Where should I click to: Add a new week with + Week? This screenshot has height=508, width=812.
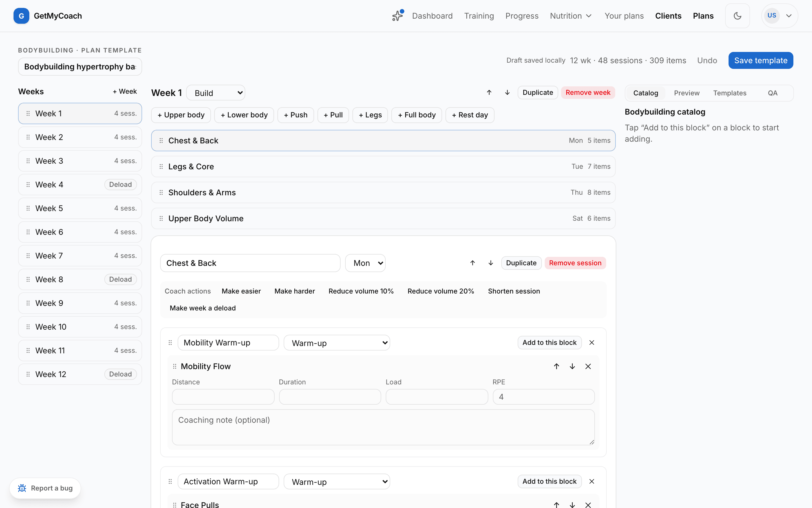125,91
